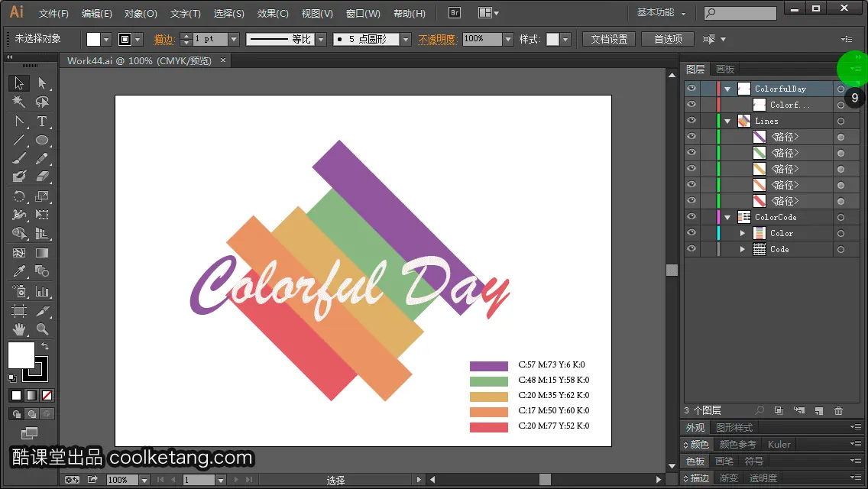Viewport: 868px width, 489px height.
Task: Toggle visibility of Color sublayer
Action: click(691, 232)
